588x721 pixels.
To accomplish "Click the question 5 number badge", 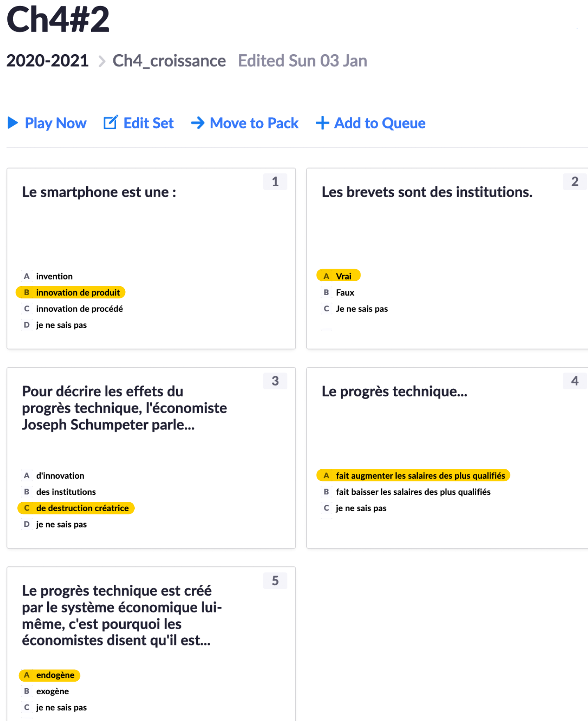I will pos(275,581).
